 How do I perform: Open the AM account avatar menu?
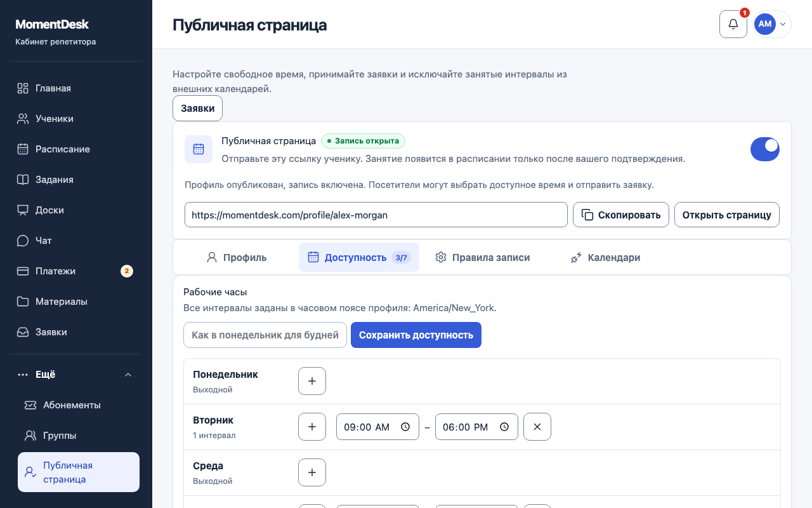[771, 24]
